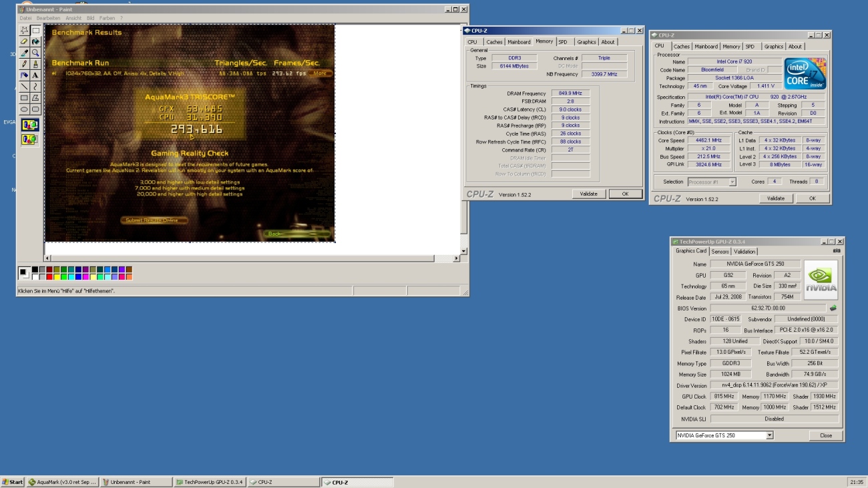Viewport: 868px width, 488px height.
Task: Click the Intel Core i7 logo in CPU-Z
Action: point(805,73)
